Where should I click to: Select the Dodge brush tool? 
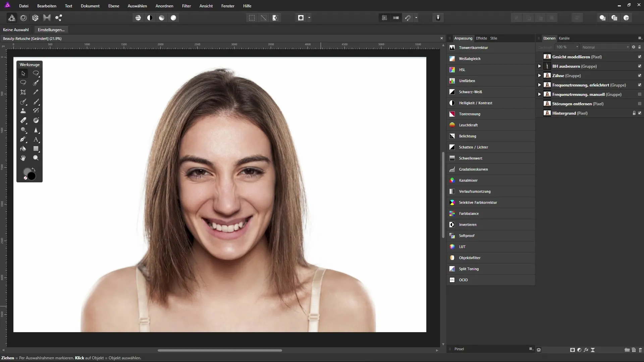(x=23, y=130)
